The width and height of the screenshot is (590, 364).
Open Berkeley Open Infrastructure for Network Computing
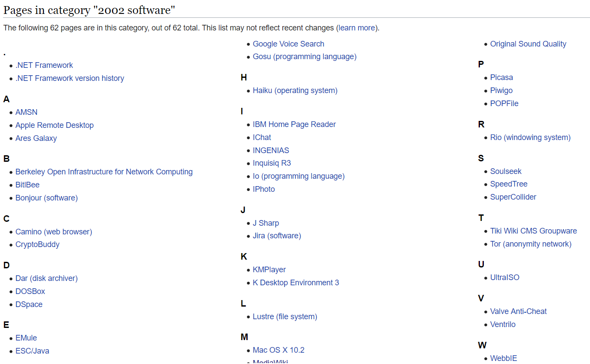click(x=104, y=172)
